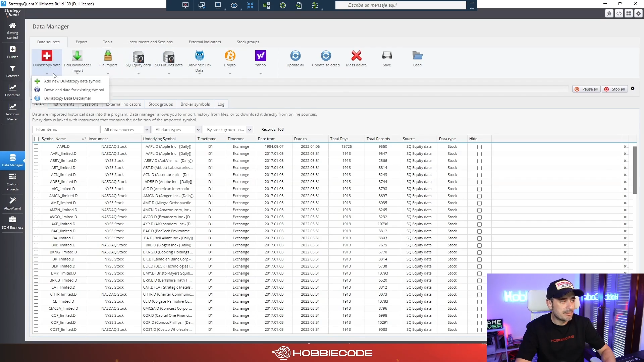The height and width of the screenshot is (362, 644).
Task: Tick the select-all checkbox in table header
Action: (x=36, y=139)
